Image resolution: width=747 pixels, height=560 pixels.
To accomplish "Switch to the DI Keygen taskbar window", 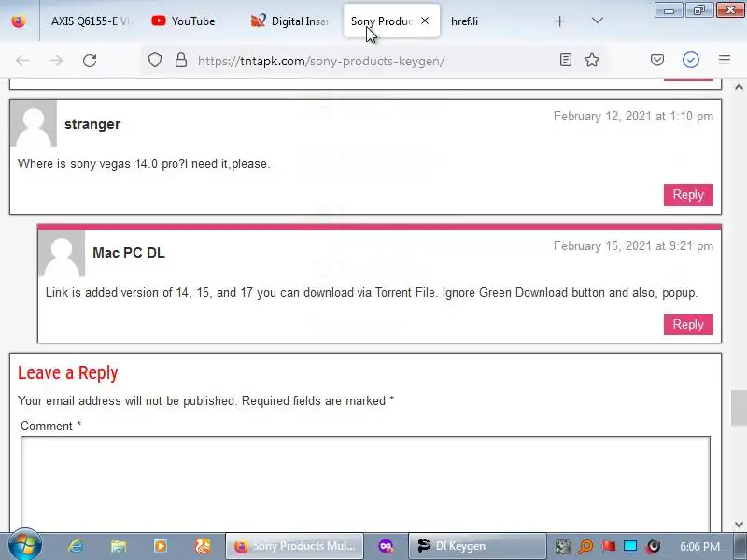I will tap(477, 546).
